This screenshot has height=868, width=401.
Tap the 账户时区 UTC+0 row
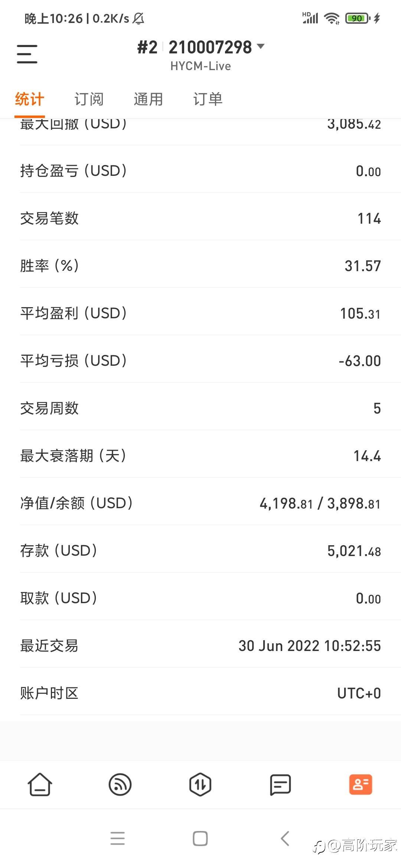pyautogui.click(x=200, y=693)
